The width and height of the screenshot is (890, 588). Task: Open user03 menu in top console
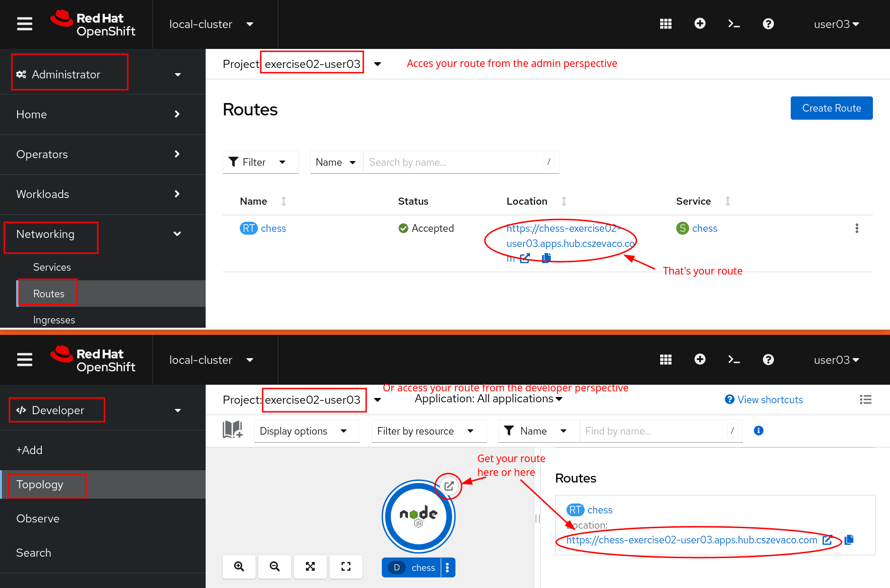tap(836, 24)
